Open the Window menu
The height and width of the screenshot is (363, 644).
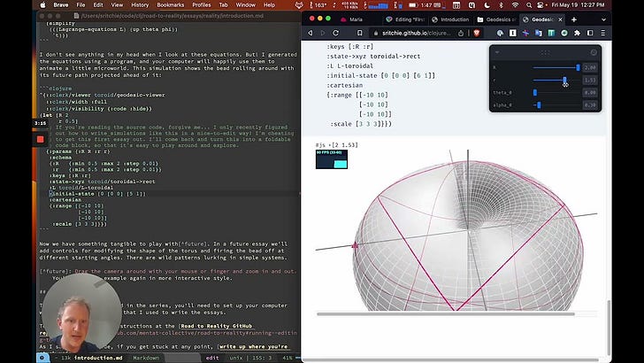[x=246, y=5]
